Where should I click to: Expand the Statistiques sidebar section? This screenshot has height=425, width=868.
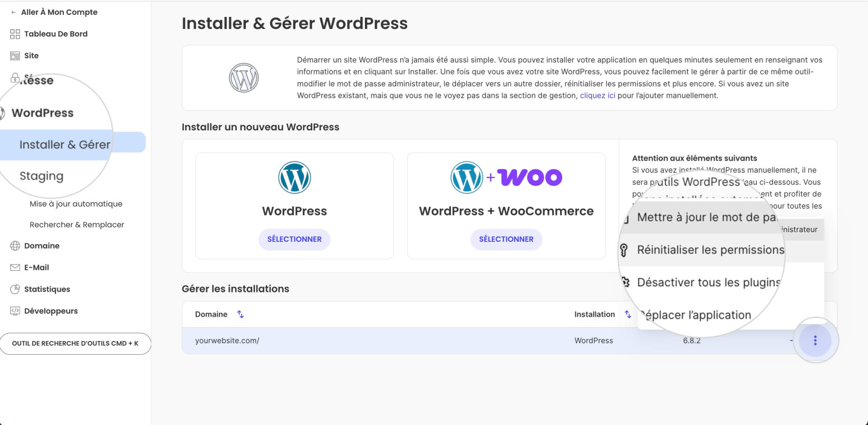(47, 289)
